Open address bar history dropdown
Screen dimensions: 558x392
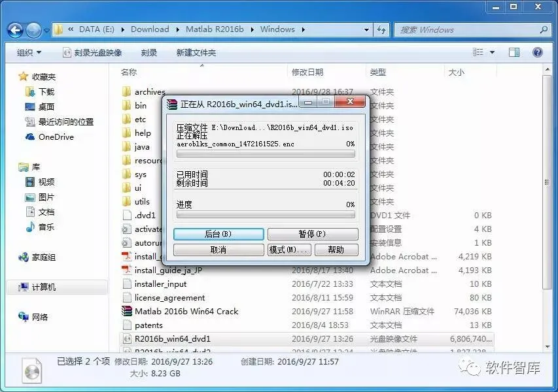(x=366, y=30)
